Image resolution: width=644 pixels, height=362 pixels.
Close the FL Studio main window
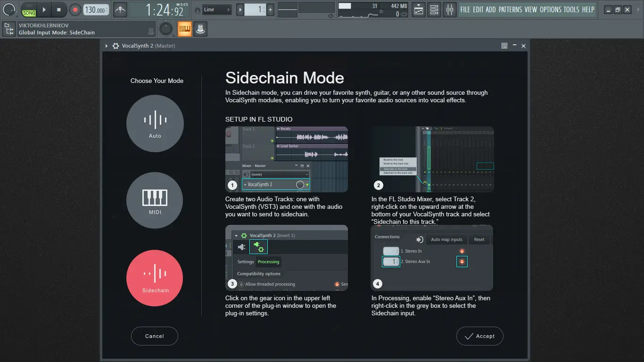627,9
